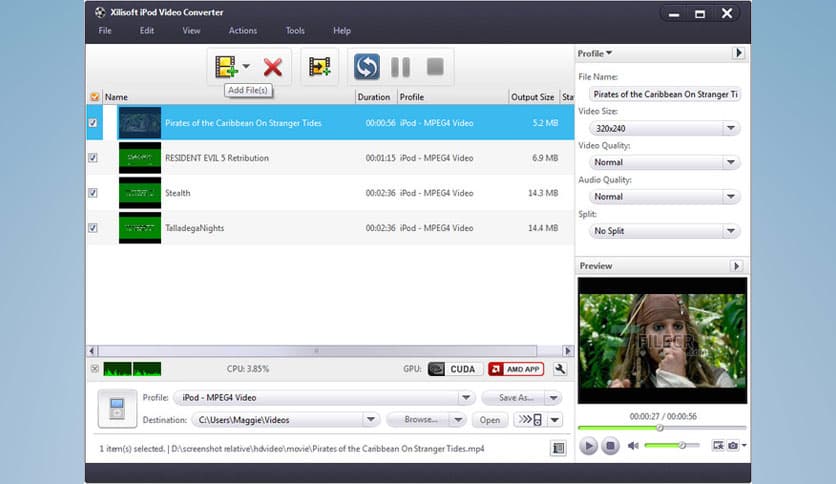Expand the iPod - MPEG4 Video profile dropdown
The image size is (836, 484).
pyautogui.click(x=466, y=398)
